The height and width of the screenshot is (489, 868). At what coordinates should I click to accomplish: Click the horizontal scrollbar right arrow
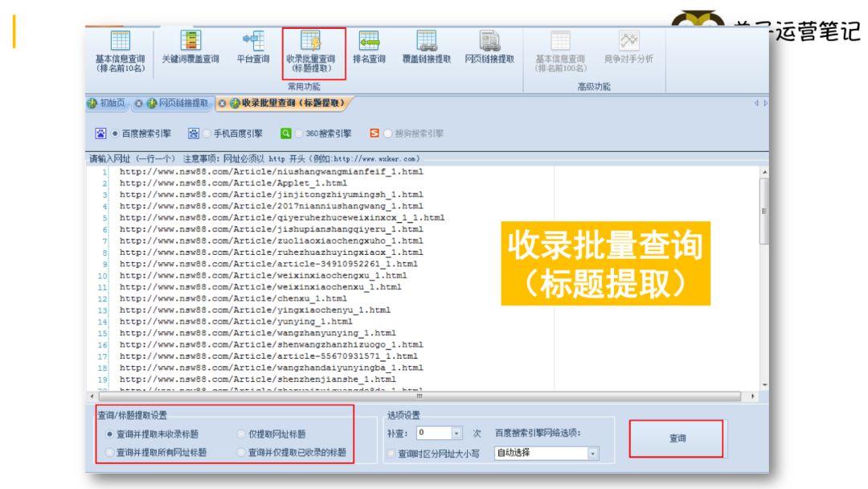(753, 396)
